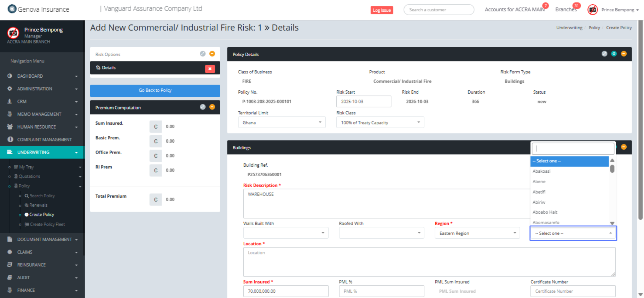Collapse the Risk Options panel with orange icon
The image size is (644, 298).
click(x=212, y=54)
